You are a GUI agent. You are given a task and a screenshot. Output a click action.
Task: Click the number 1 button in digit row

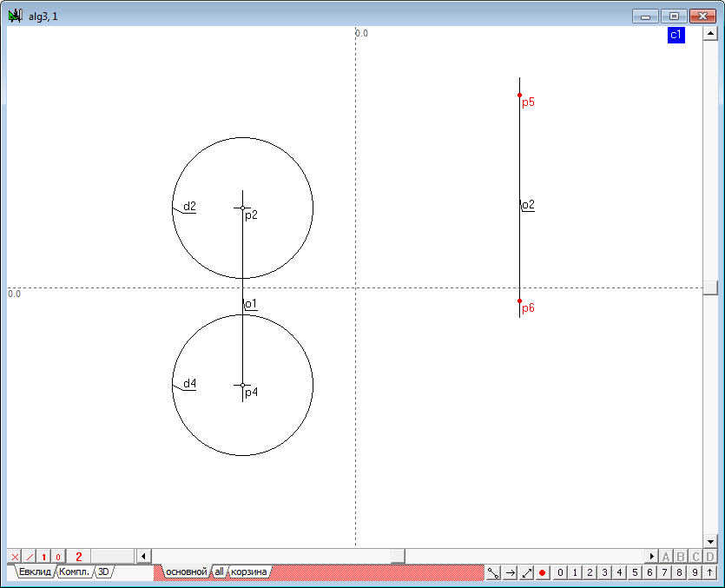pos(575,572)
